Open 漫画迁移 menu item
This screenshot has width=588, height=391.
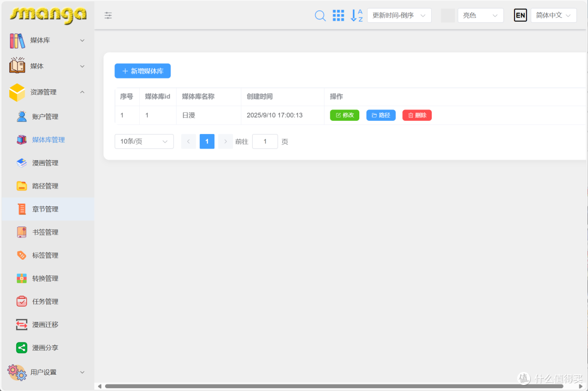coord(48,325)
